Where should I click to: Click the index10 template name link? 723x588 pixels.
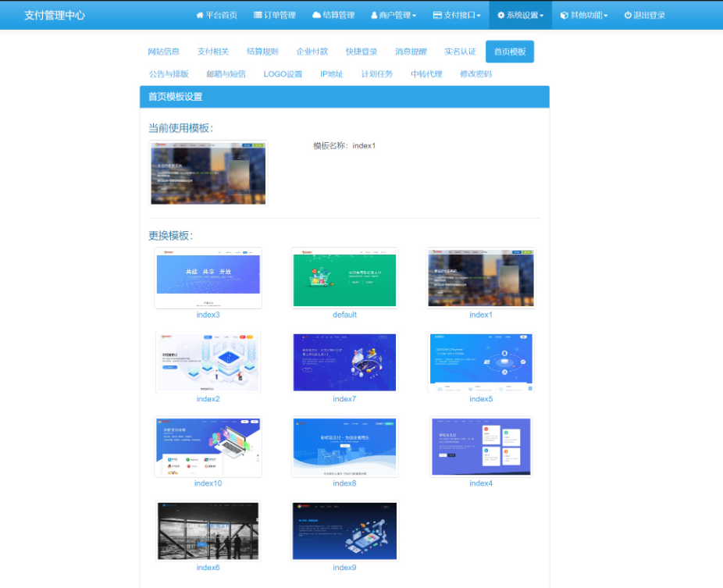pos(208,483)
